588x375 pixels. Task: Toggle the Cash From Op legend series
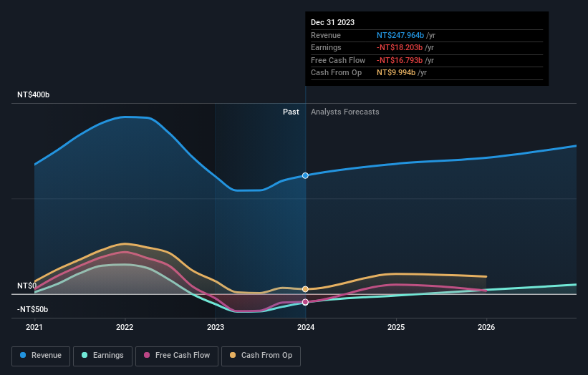click(261, 356)
